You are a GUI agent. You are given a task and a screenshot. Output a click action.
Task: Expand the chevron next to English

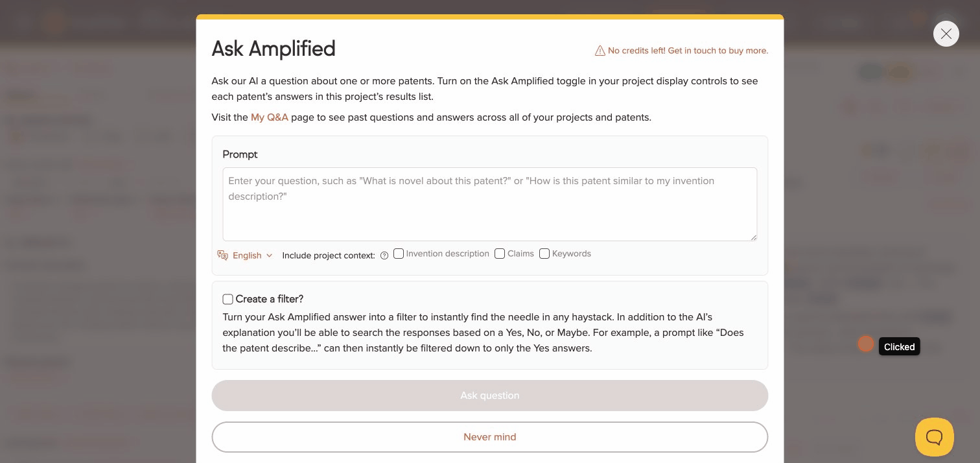coord(269,255)
